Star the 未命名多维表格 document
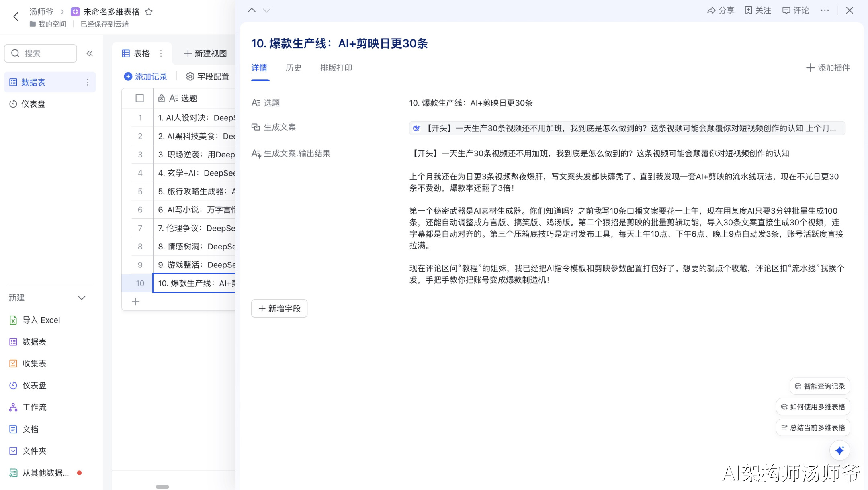 [149, 12]
